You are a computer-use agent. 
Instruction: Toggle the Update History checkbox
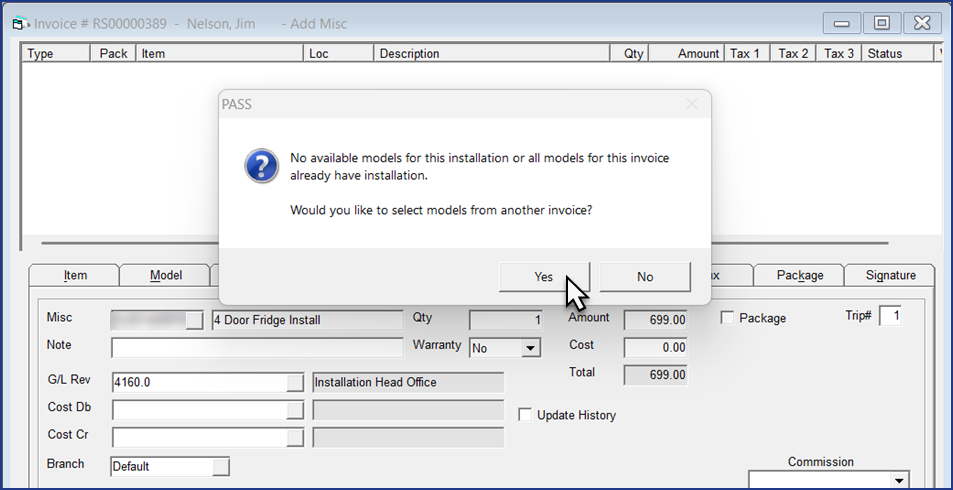click(x=525, y=415)
